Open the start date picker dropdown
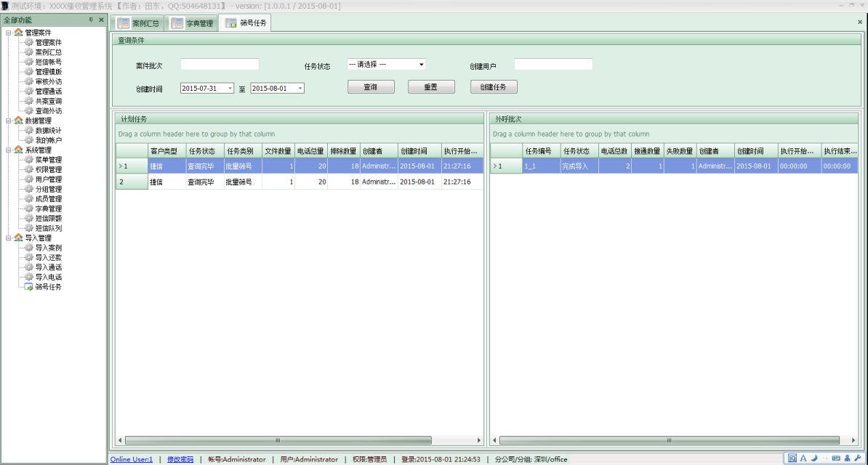 pyautogui.click(x=230, y=89)
